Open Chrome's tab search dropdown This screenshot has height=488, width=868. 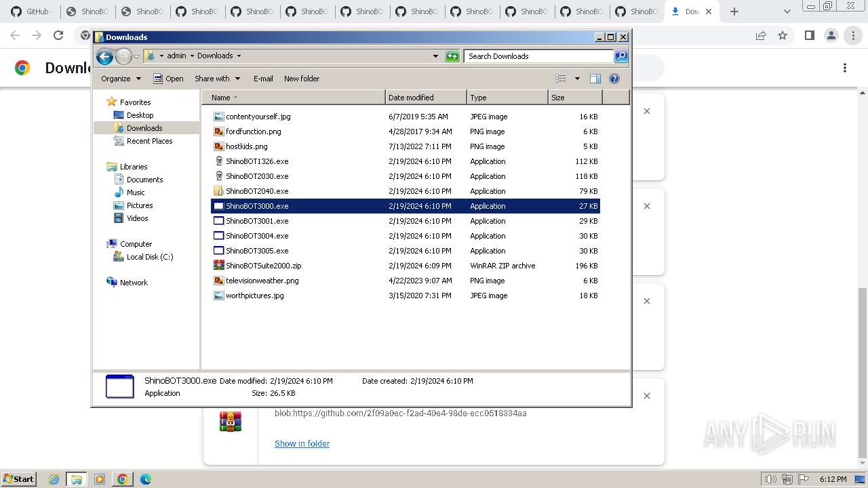point(787,12)
